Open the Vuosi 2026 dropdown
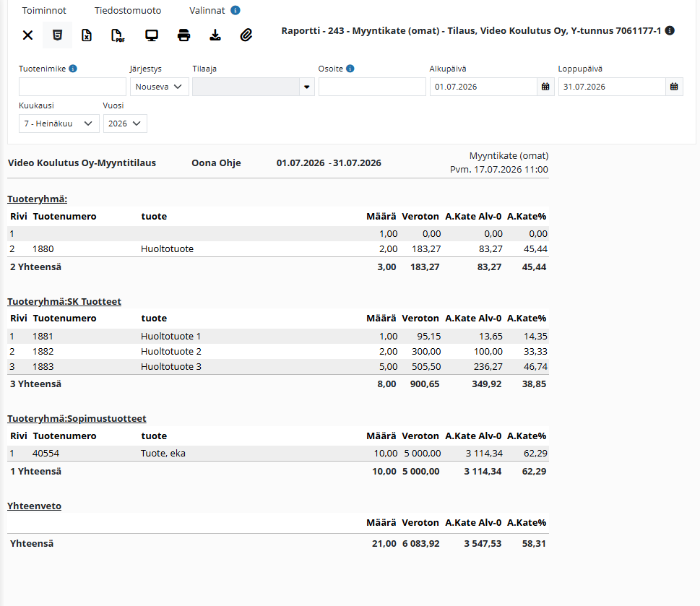The height and width of the screenshot is (606, 700). click(x=125, y=124)
